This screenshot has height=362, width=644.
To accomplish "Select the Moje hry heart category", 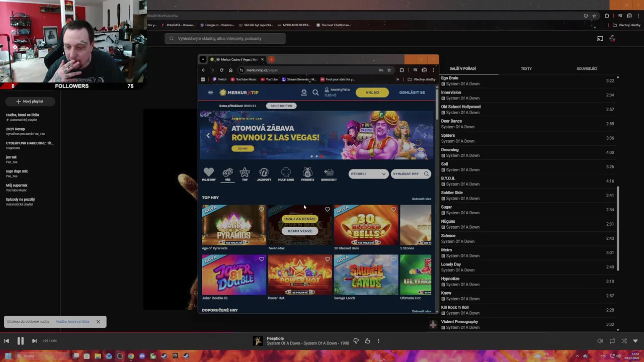I will point(209,174).
